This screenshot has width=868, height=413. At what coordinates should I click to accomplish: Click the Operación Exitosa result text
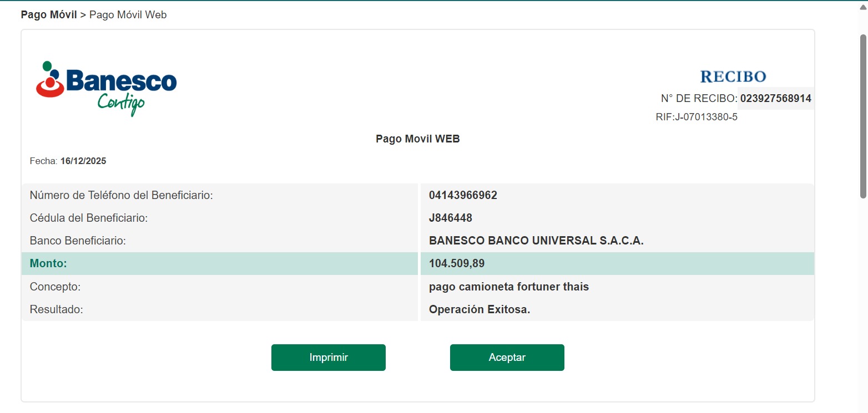[x=479, y=309]
